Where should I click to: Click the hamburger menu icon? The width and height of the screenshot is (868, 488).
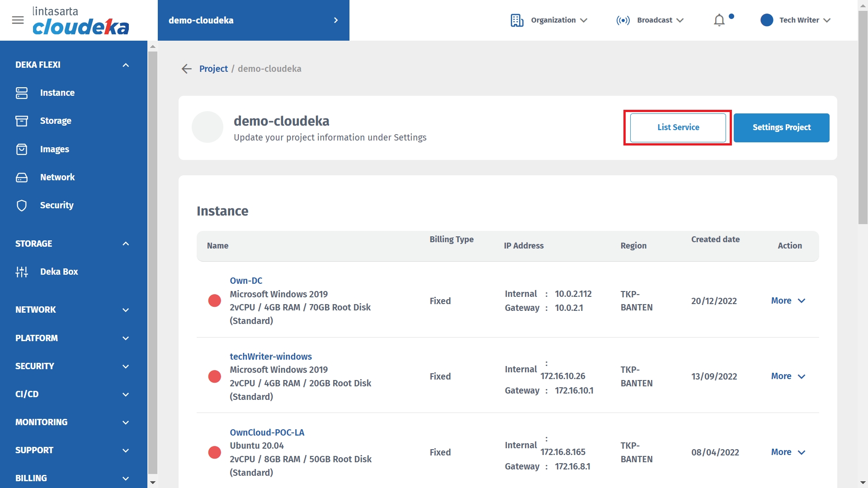[18, 20]
